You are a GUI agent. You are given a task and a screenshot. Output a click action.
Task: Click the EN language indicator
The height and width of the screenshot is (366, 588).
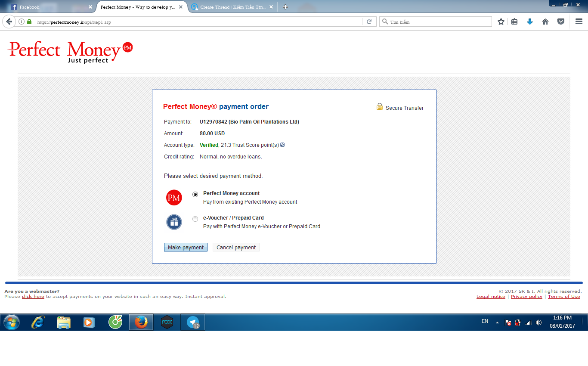[485, 321]
